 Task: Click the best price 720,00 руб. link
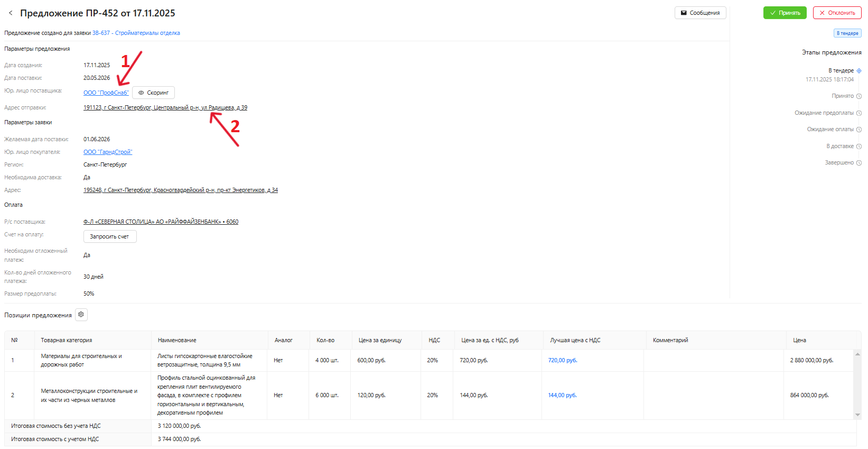pyautogui.click(x=562, y=360)
